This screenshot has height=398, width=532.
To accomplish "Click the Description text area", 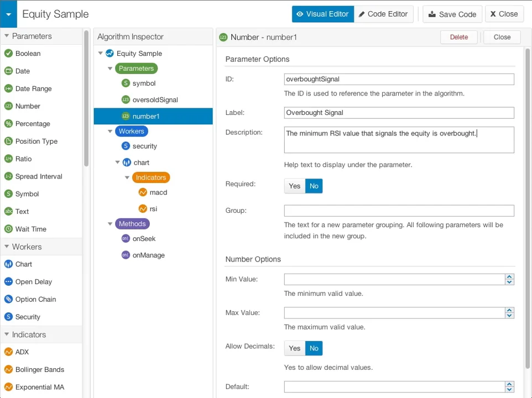I will click(399, 140).
